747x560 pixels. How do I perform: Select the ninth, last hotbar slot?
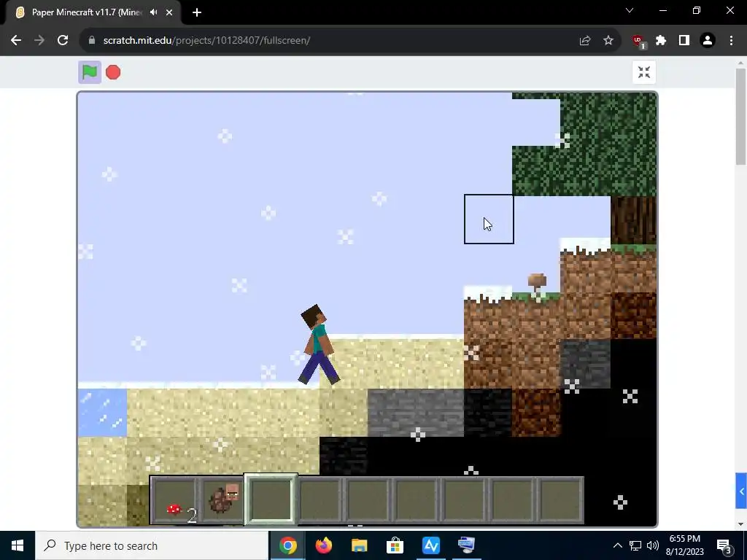[560, 500]
